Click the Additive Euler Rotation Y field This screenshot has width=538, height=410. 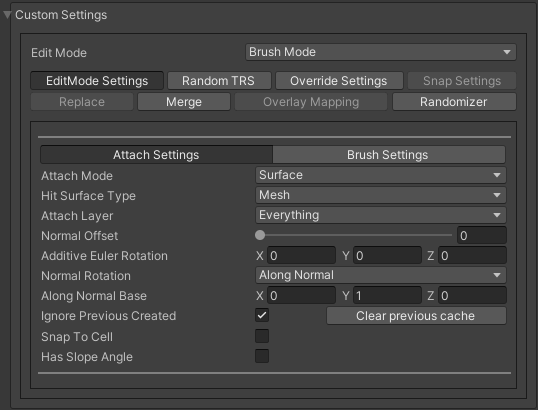pyautogui.click(x=387, y=256)
